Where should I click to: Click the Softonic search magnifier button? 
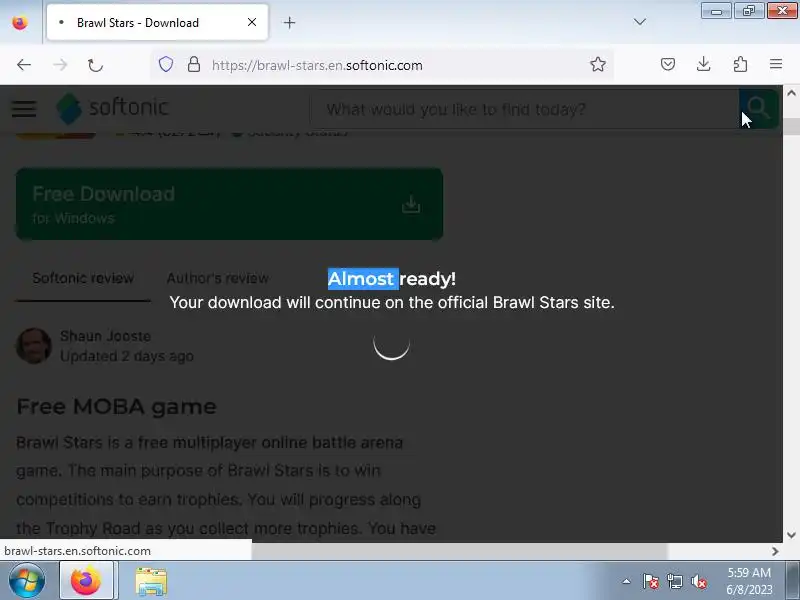pyautogui.click(x=758, y=108)
